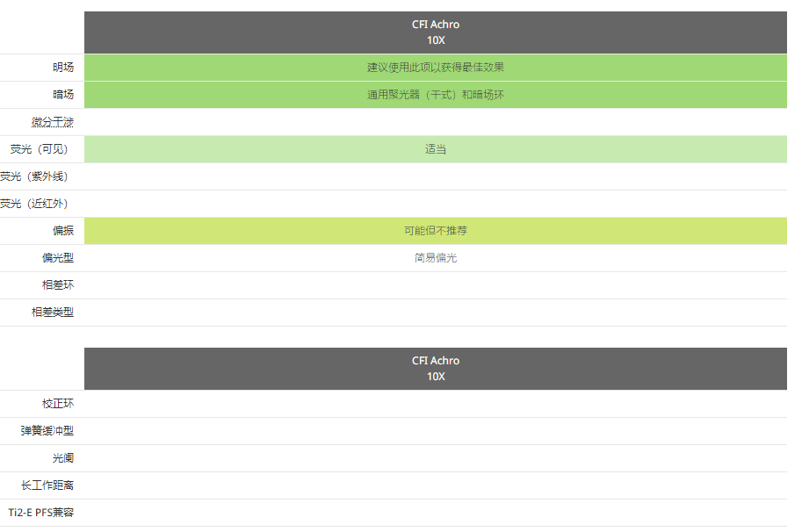Click the brightfield recommendation cell 建议使用此项以获得最佳效果

436,68
